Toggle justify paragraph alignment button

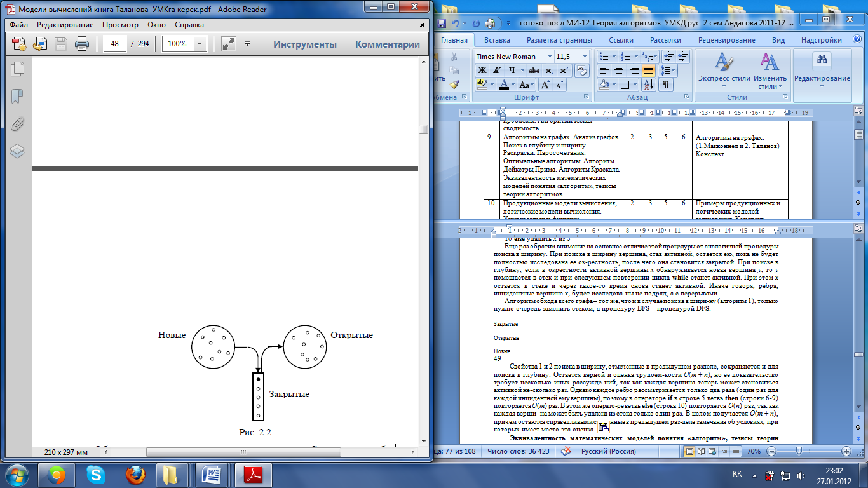(x=648, y=71)
